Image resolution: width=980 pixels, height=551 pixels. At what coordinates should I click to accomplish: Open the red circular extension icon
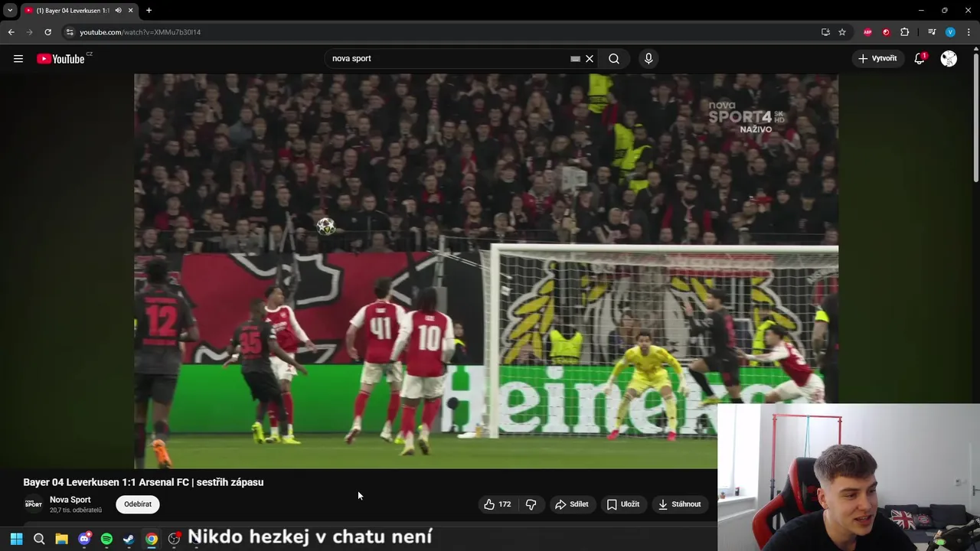(x=886, y=32)
